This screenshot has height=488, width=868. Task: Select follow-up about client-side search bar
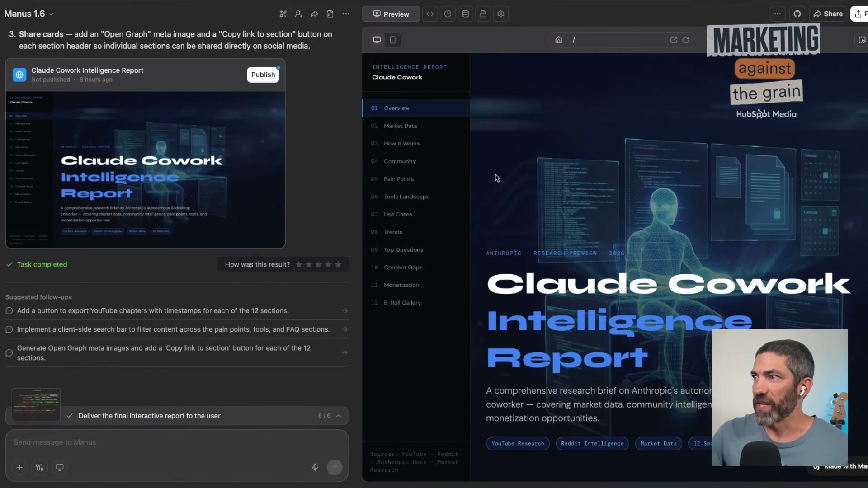click(x=177, y=329)
